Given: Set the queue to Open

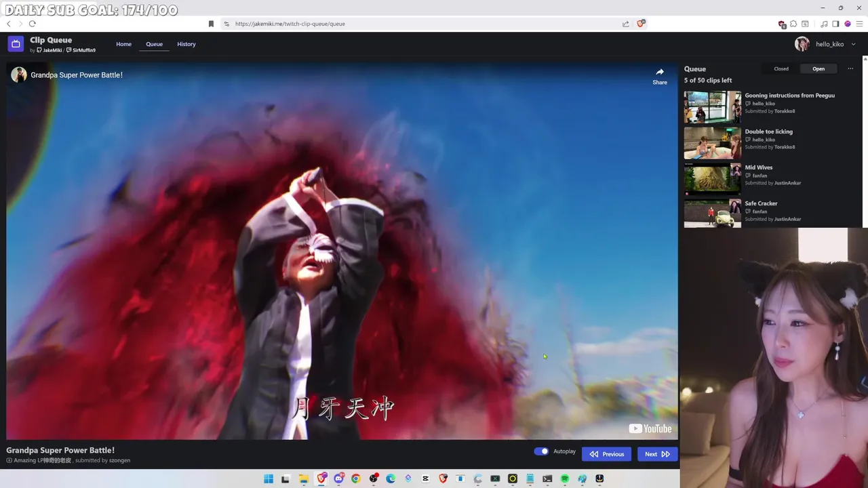Looking at the screenshot, I should (818, 68).
